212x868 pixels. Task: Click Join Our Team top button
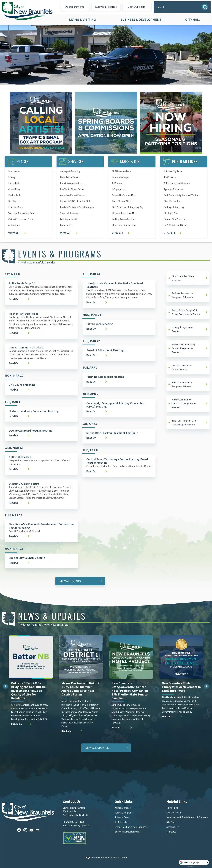click(x=137, y=7)
